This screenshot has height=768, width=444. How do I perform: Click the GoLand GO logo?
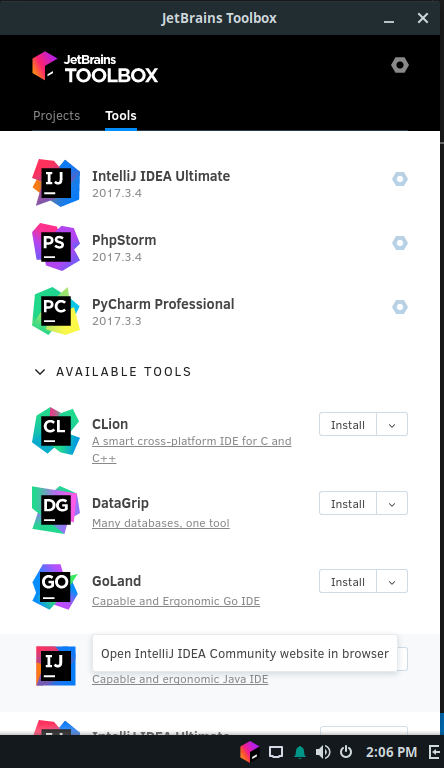coord(56,587)
